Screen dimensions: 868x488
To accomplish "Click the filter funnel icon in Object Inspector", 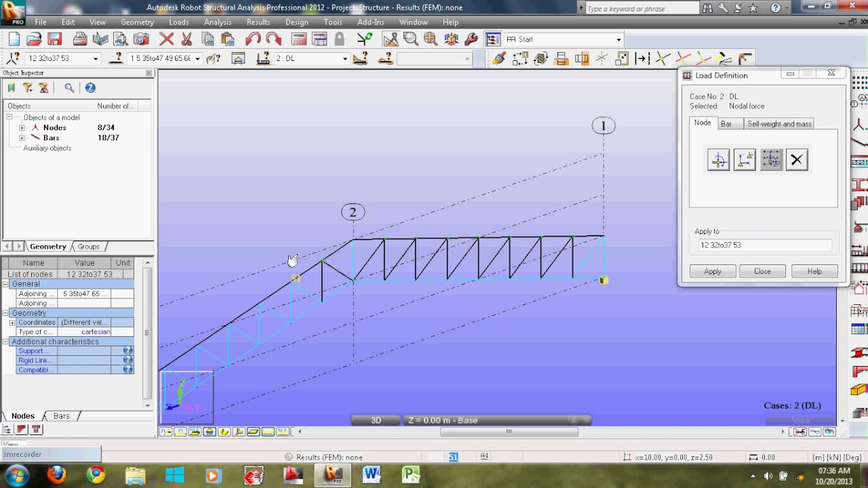I will tap(28, 87).
